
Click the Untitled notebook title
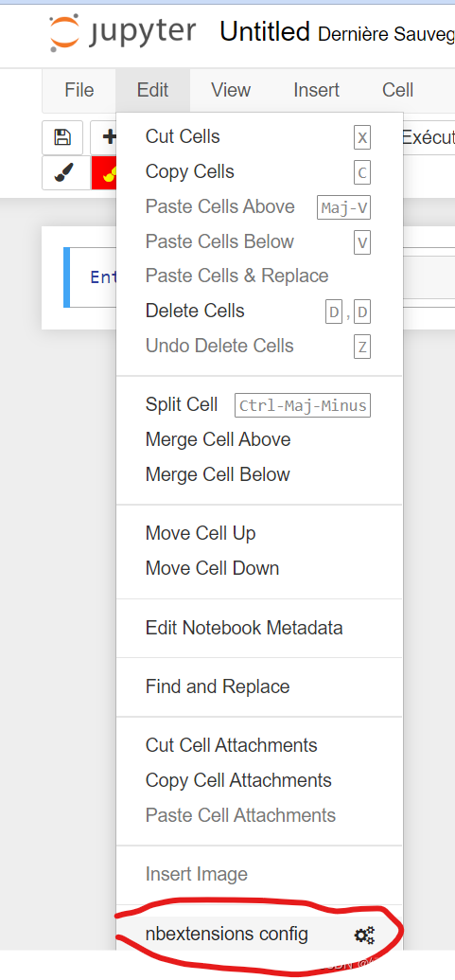coord(265,31)
